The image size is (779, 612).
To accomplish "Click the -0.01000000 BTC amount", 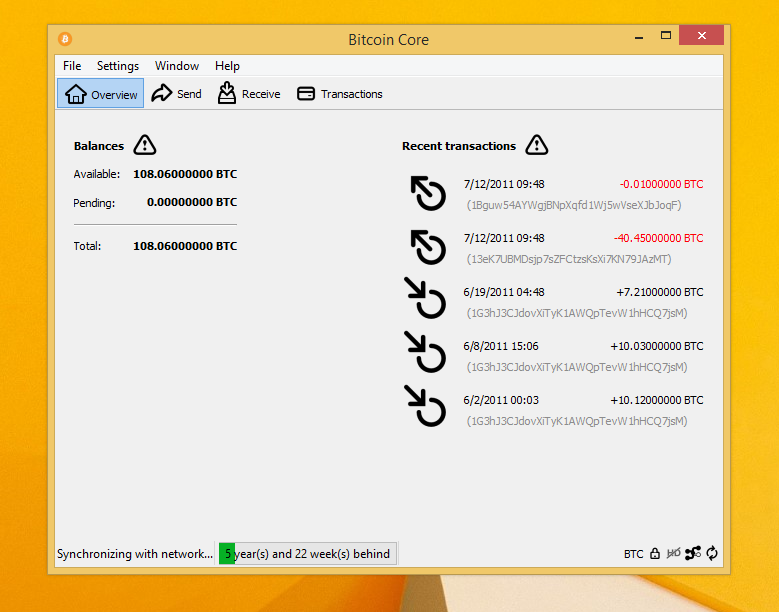I will tap(661, 184).
